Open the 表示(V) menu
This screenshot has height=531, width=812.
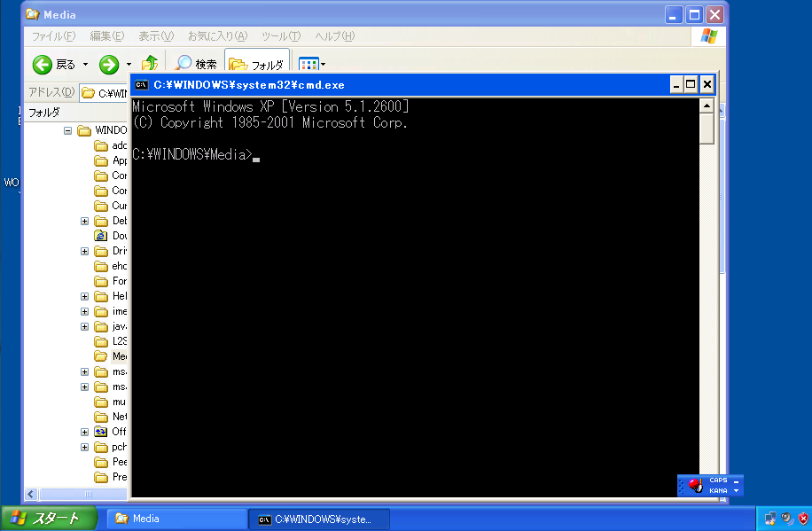point(156,36)
